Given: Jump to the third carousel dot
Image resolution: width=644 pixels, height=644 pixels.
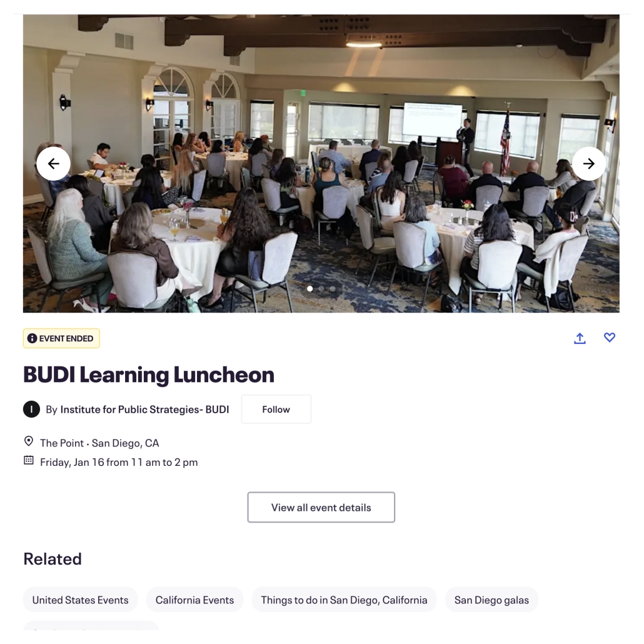Looking at the screenshot, I should click(x=333, y=289).
